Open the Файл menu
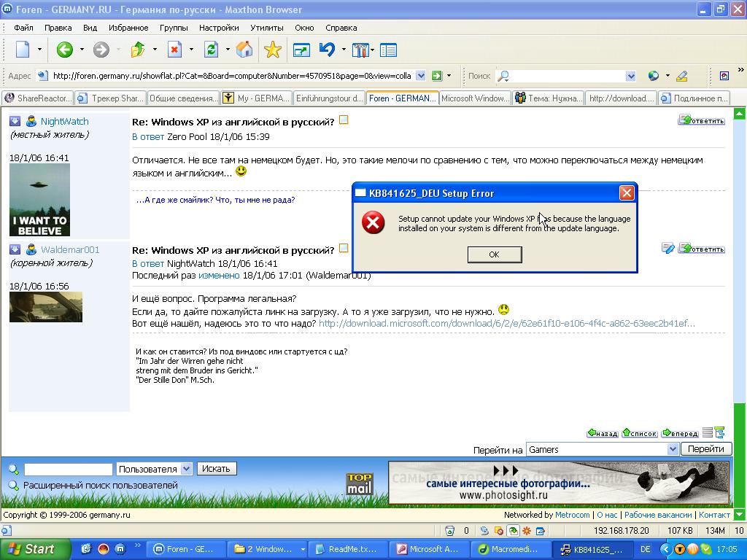The image size is (747, 560). tap(23, 28)
